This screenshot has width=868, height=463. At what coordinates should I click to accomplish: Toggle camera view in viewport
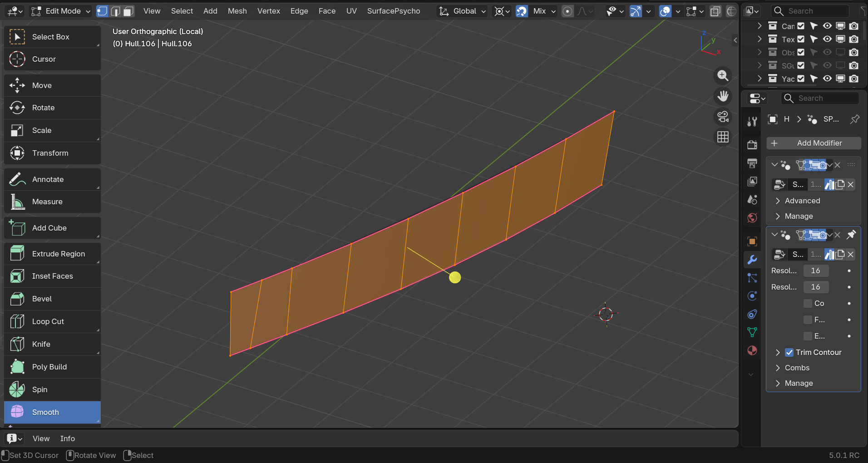(723, 117)
